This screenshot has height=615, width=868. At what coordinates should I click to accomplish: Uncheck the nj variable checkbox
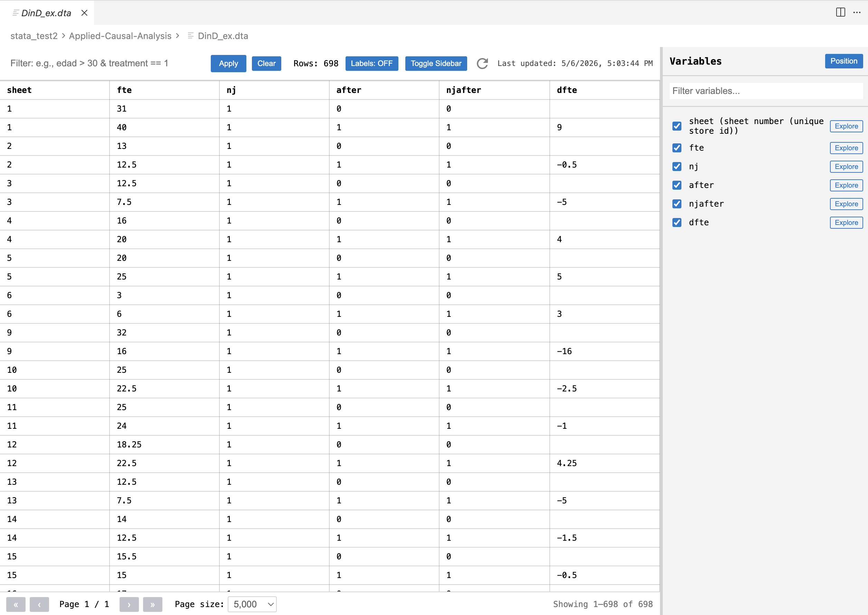(x=677, y=167)
